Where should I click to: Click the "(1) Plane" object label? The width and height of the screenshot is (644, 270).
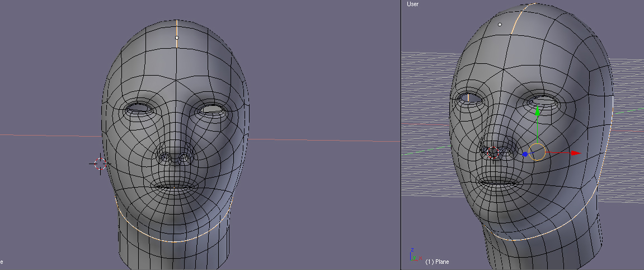pos(437,262)
